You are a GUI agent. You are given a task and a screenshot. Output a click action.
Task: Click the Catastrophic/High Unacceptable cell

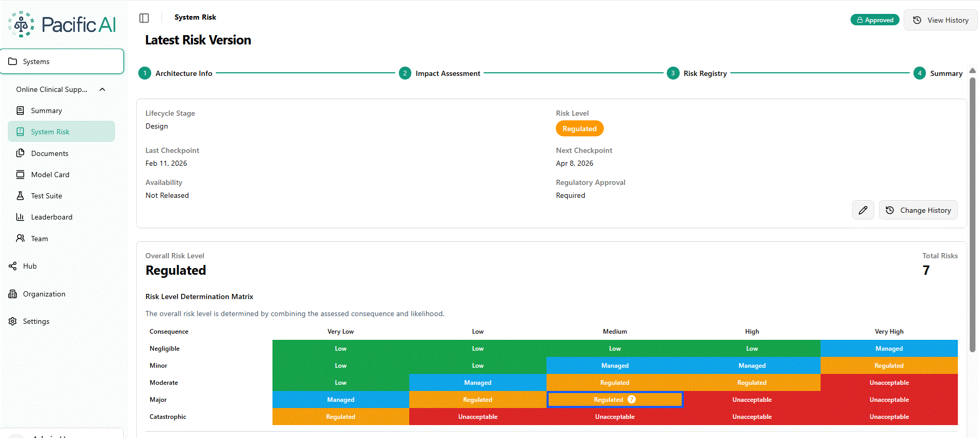752,417
